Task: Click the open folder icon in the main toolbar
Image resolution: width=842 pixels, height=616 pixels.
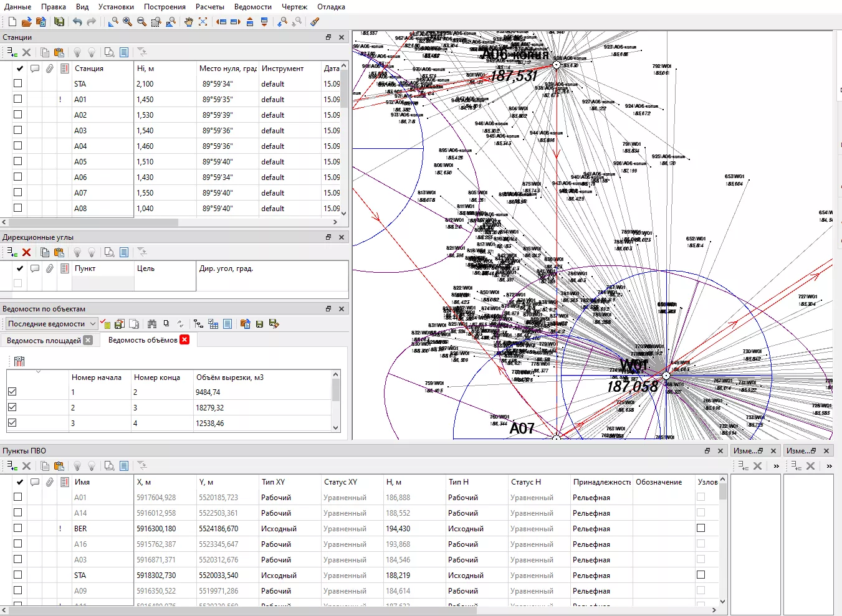Action: pyautogui.click(x=26, y=22)
